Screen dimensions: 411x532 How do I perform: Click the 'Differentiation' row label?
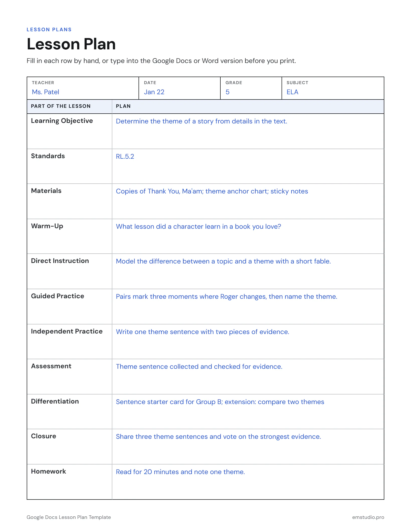pyautogui.click(x=55, y=401)
